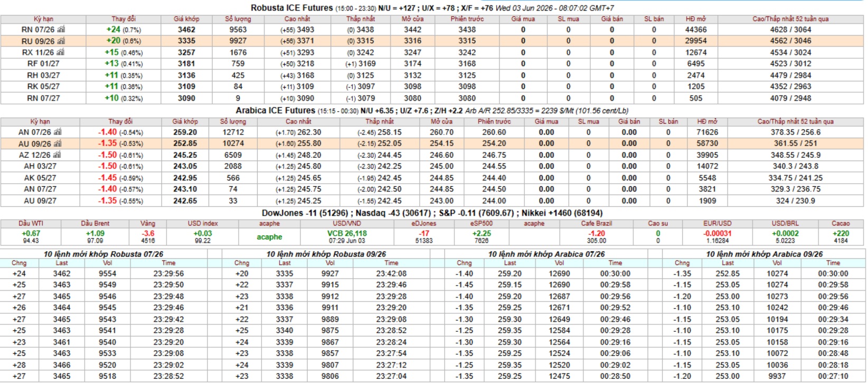Click the green acaphe link
Screen dimensions: 868x383
(269, 237)
